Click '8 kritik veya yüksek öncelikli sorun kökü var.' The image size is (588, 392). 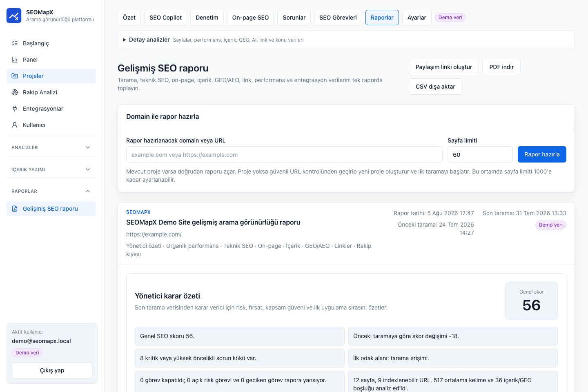tap(240, 358)
